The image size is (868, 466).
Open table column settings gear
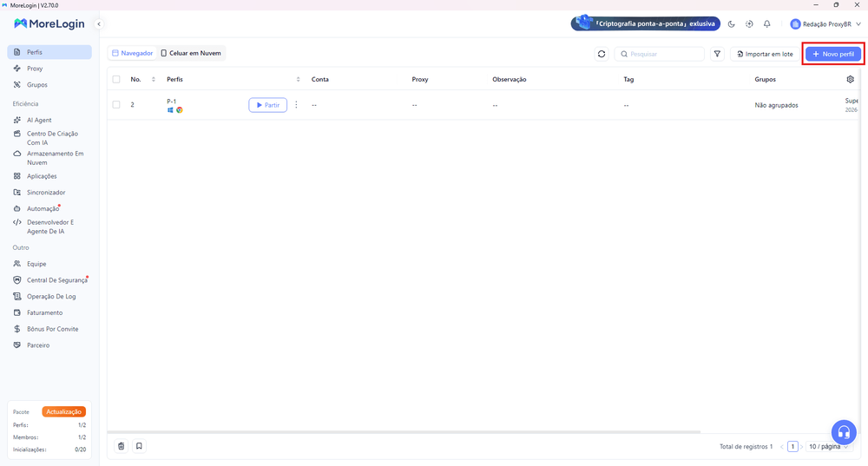[851, 79]
